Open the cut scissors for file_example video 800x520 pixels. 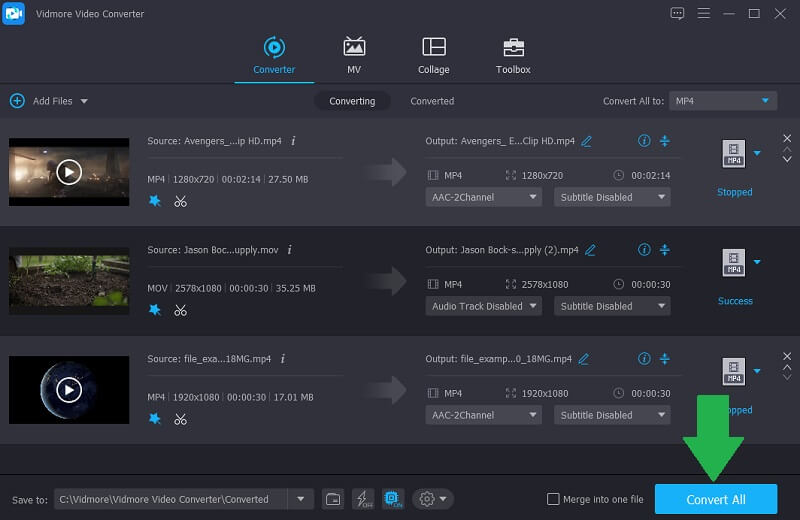click(180, 419)
